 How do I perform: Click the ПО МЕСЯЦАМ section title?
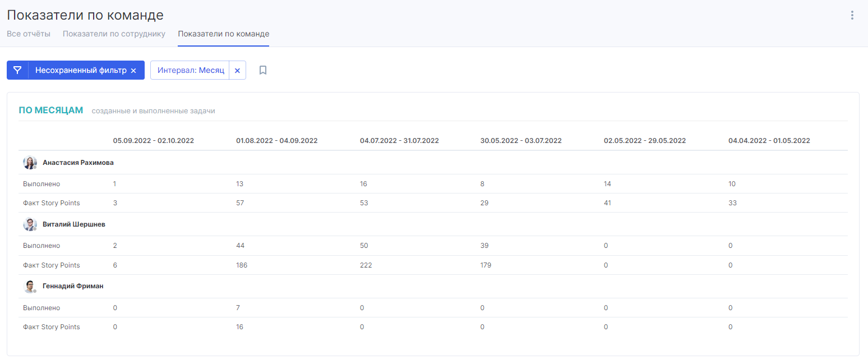pyautogui.click(x=51, y=110)
